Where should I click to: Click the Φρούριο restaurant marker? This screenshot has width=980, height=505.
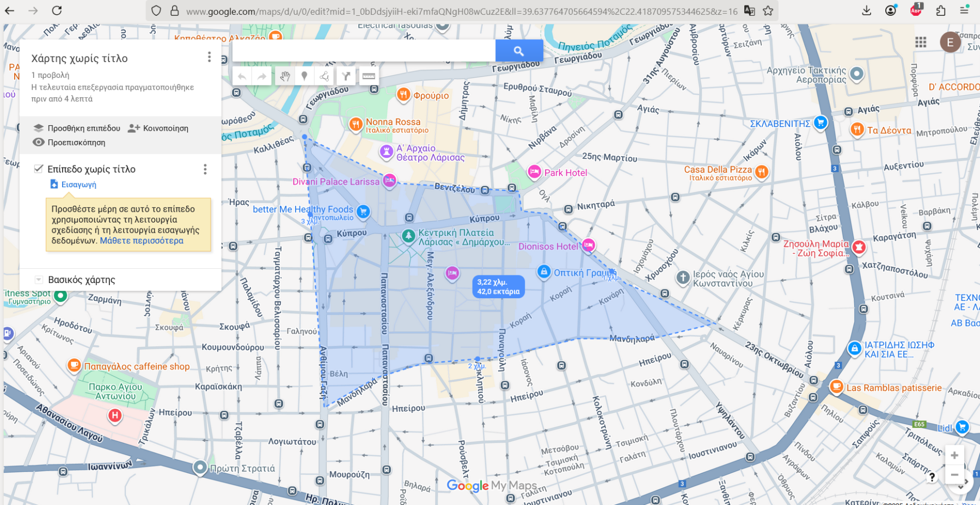403,95
